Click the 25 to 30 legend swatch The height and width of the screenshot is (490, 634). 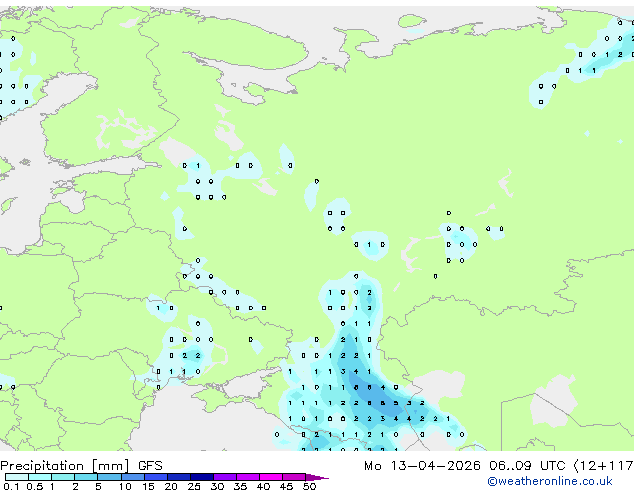pyautogui.click(x=202, y=477)
